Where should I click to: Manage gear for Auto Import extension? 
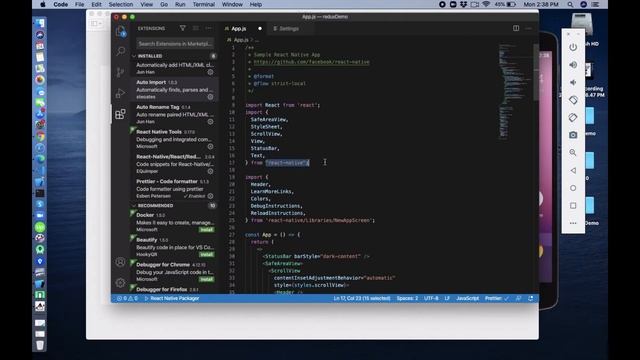[210, 97]
